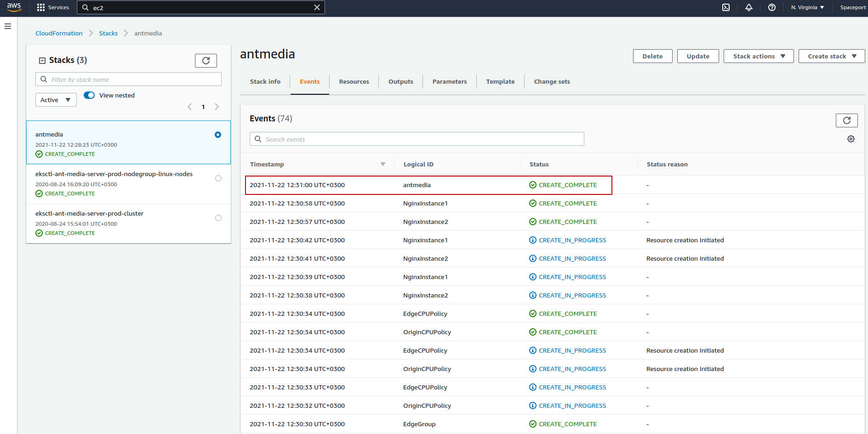Click the Status reason column header
868x434 pixels.
coord(667,164)
